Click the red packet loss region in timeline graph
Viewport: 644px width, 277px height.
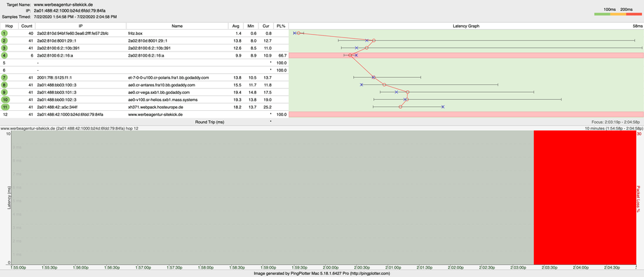[585, 197]
